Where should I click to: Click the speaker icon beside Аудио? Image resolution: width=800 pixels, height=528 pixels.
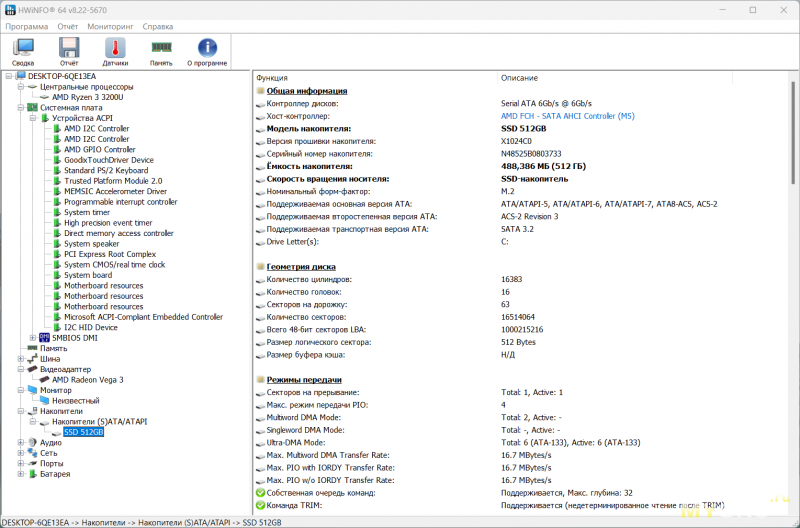(33, 442)
